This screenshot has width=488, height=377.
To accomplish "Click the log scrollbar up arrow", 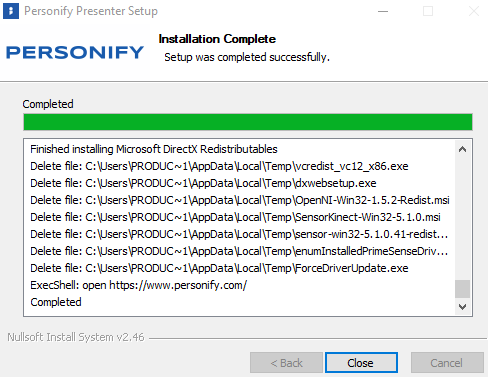I will coord(462,149).
